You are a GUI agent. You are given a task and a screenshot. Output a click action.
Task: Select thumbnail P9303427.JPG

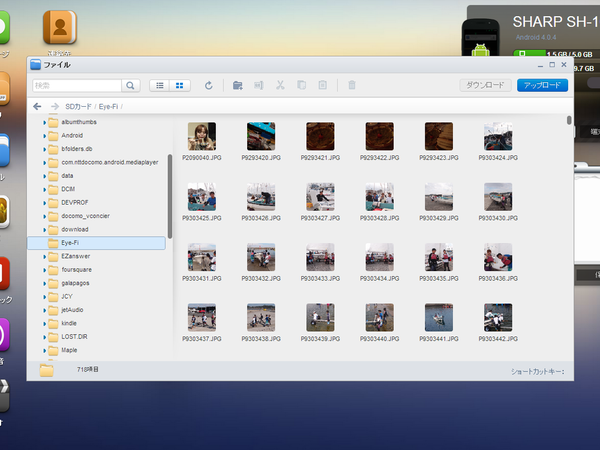[x=320, y=197]
